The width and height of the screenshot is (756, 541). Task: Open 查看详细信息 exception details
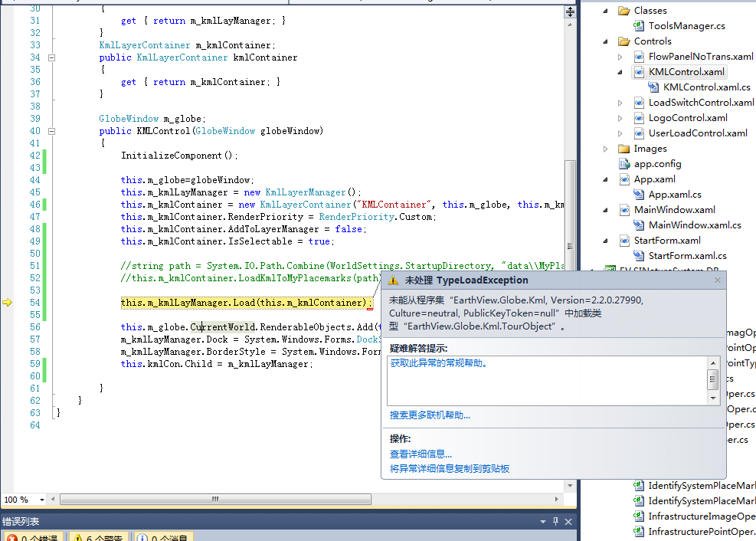(x=421, y=454)
